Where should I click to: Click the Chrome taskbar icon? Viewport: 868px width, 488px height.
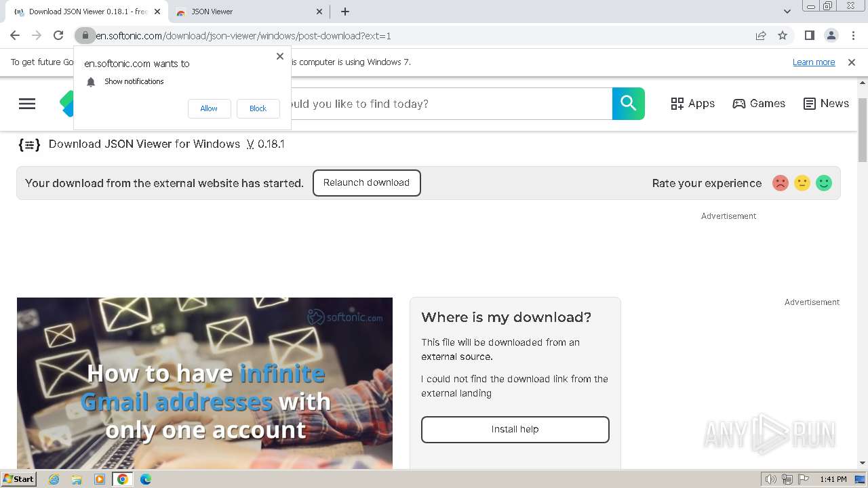click(123, 479)
